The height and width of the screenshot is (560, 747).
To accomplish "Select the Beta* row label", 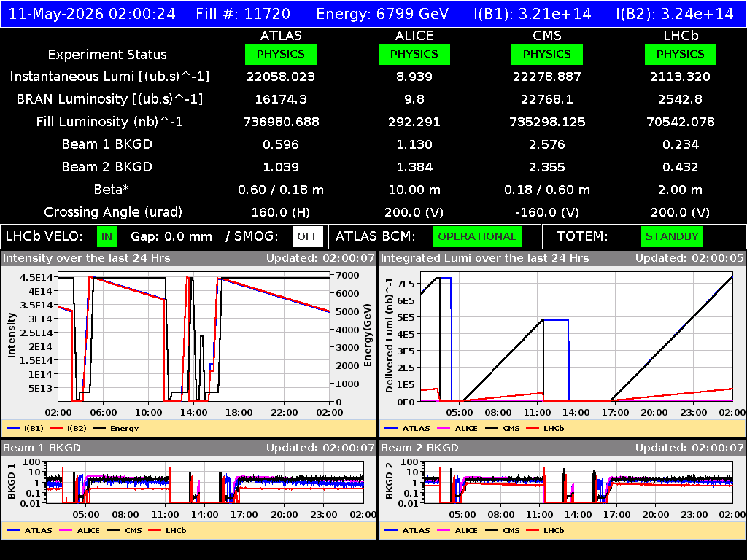I will coord(112,190).
